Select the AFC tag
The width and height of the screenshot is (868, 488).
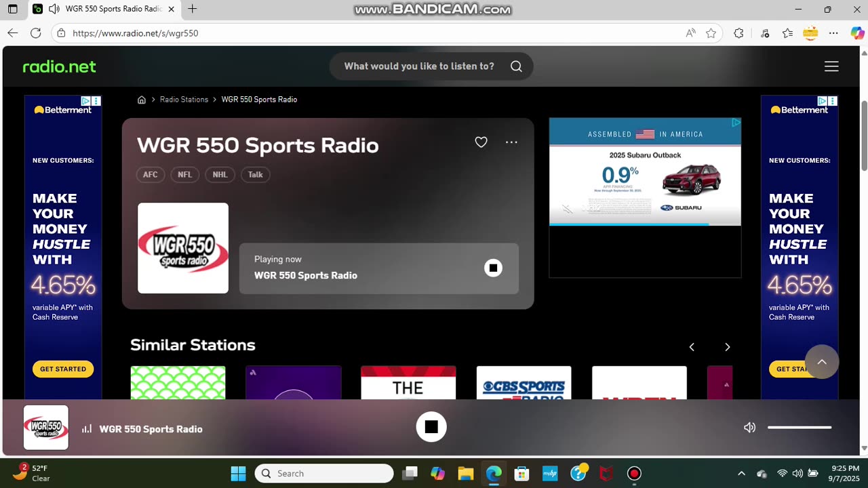(x=150, y=175)
